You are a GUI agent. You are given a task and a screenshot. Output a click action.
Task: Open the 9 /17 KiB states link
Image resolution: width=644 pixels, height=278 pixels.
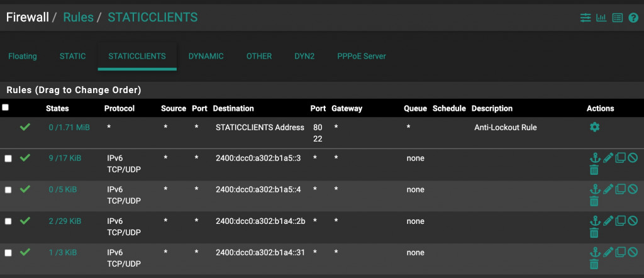click(x=64, y=158)
